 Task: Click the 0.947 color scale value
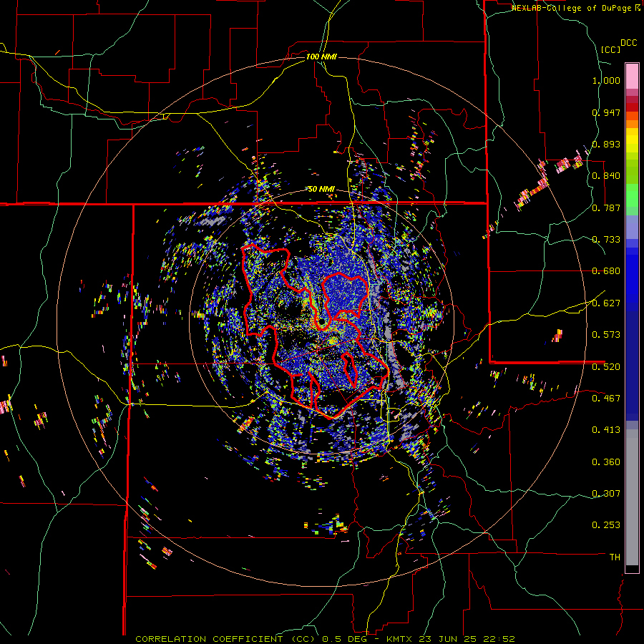pyautogui.click(x=606, y=112)
